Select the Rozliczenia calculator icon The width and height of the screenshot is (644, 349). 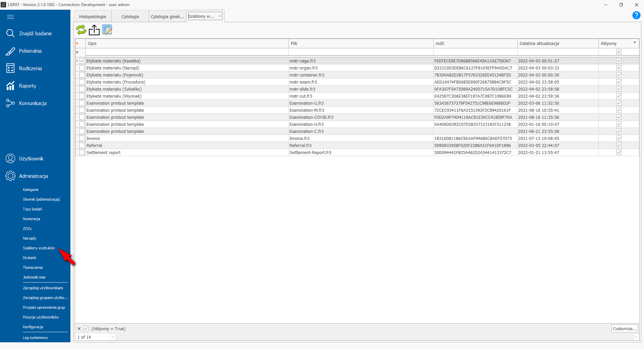(x=10, y=68)
